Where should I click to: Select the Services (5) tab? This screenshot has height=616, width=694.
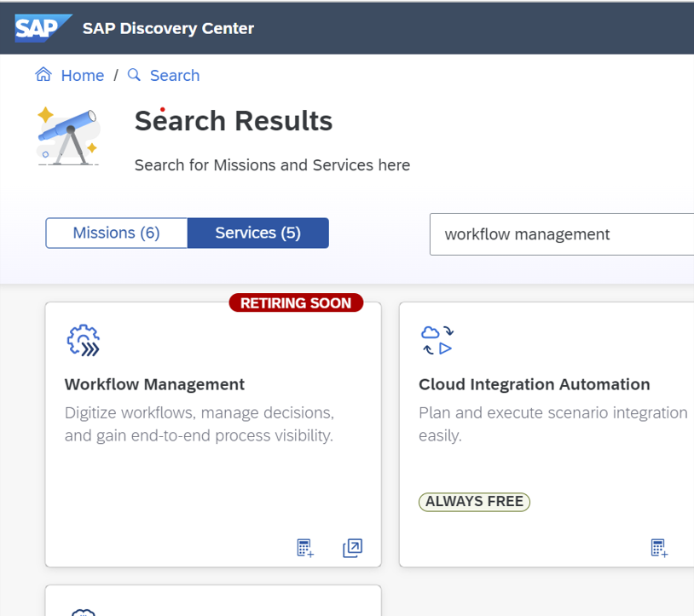[258, 233]
